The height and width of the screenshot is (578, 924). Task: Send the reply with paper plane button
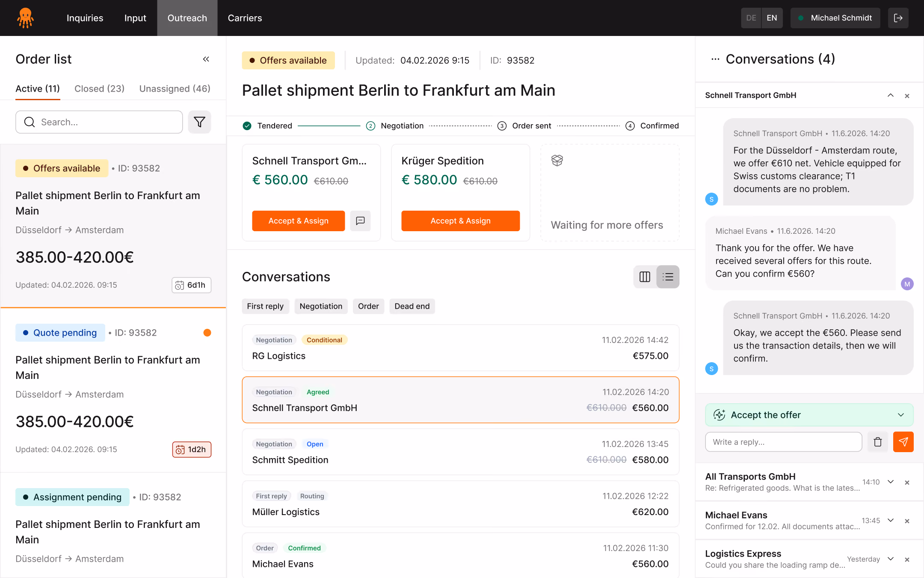coord(903,442)
